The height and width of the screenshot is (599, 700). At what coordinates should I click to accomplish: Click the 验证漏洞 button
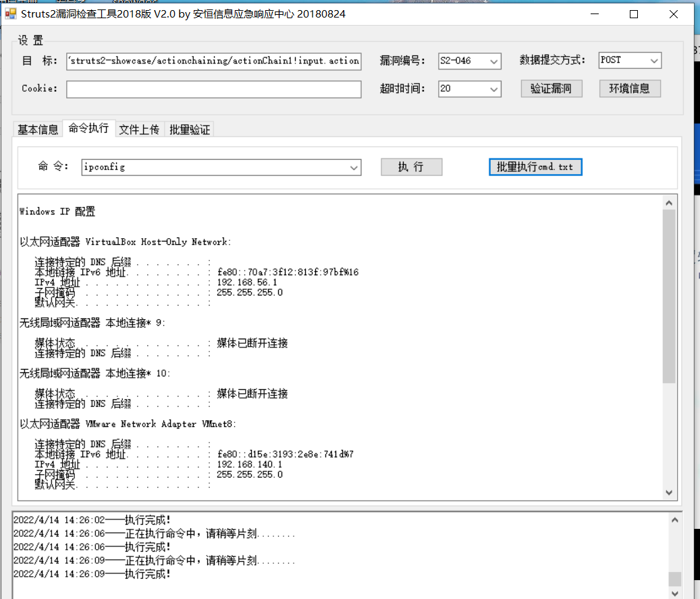point(551,88)
